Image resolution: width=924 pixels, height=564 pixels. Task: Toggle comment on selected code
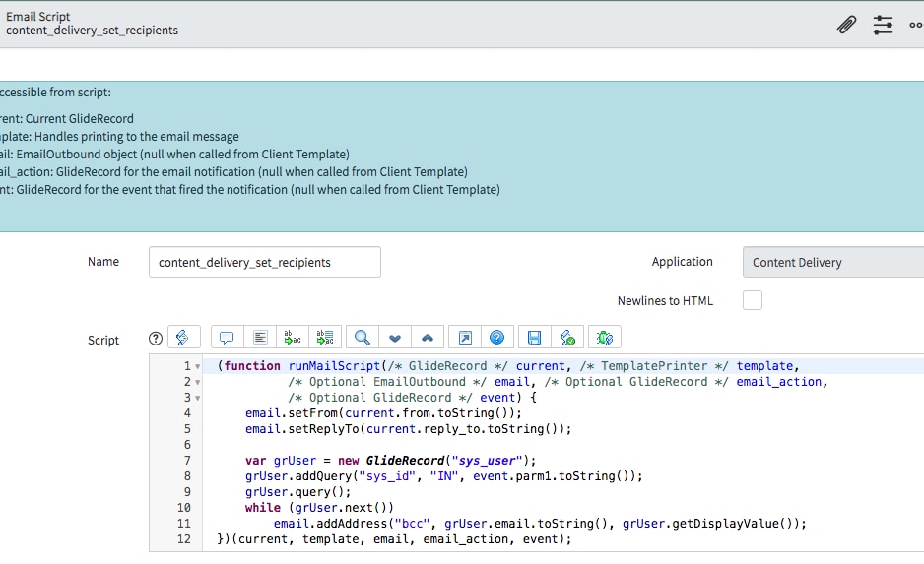pyautogui.click(x=227, y=338)
